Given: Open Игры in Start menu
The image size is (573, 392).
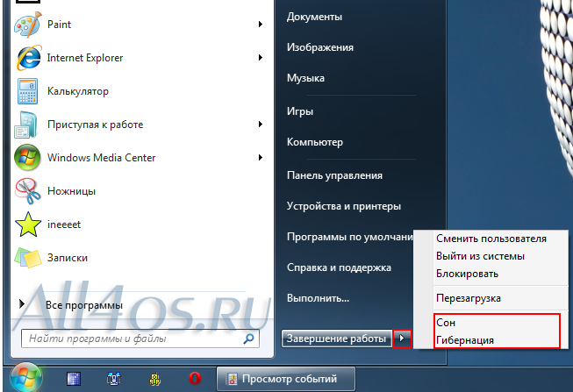Looking at the screenshot, I should coord(300,111).
